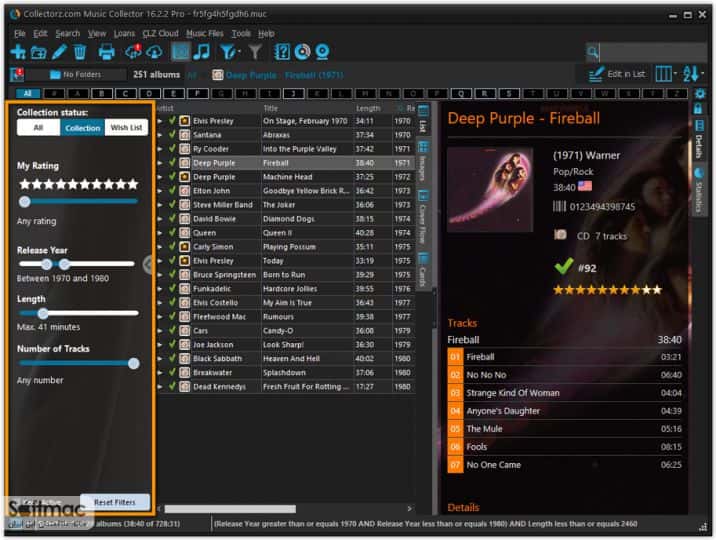Filter albums by letter Q

461,94
